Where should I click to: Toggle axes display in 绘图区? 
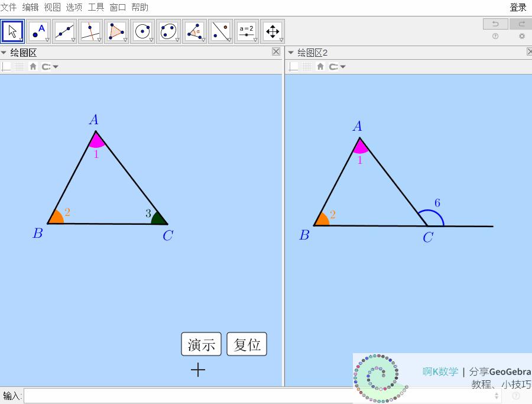coord(7,67)
